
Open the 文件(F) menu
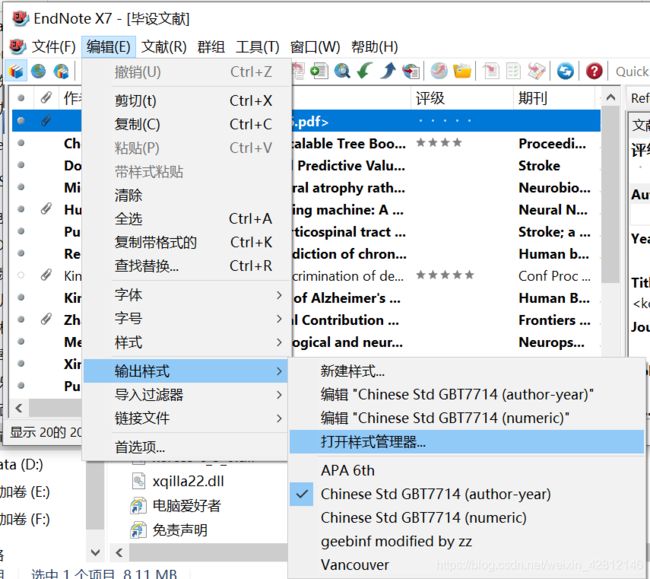(53, 47)
